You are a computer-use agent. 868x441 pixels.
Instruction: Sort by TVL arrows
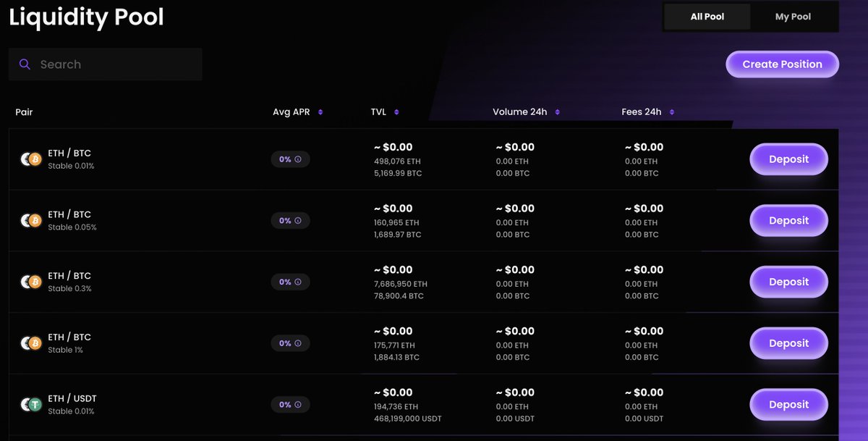[396, 112]
